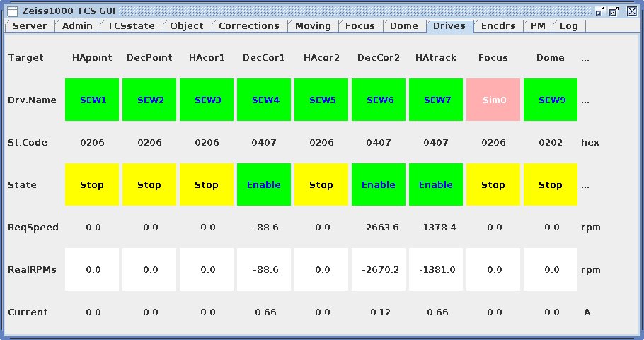This screenshot has width=644, height=340.
Task: Click the DecCor2 Enable state box
Action: pyautogui.click(x=379, y=184)
